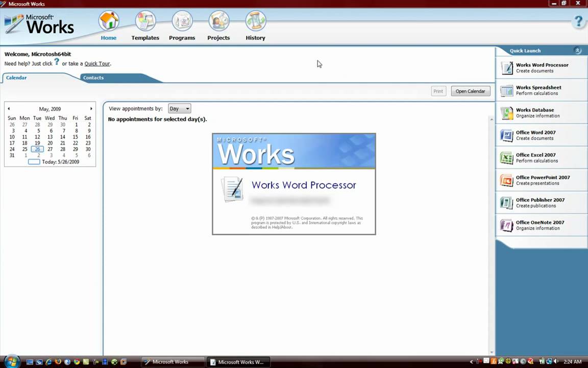Select May 31 in the calendar

click(12, 155)
